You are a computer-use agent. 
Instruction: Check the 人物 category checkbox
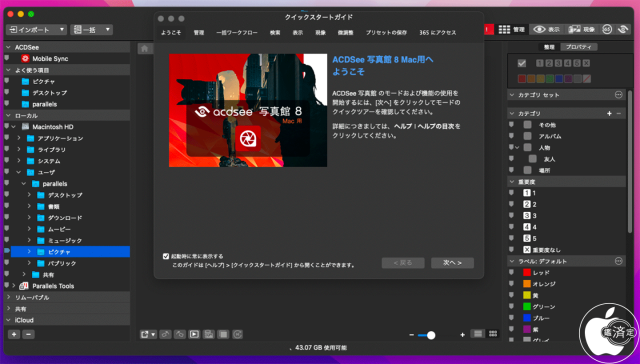(528, 147)
